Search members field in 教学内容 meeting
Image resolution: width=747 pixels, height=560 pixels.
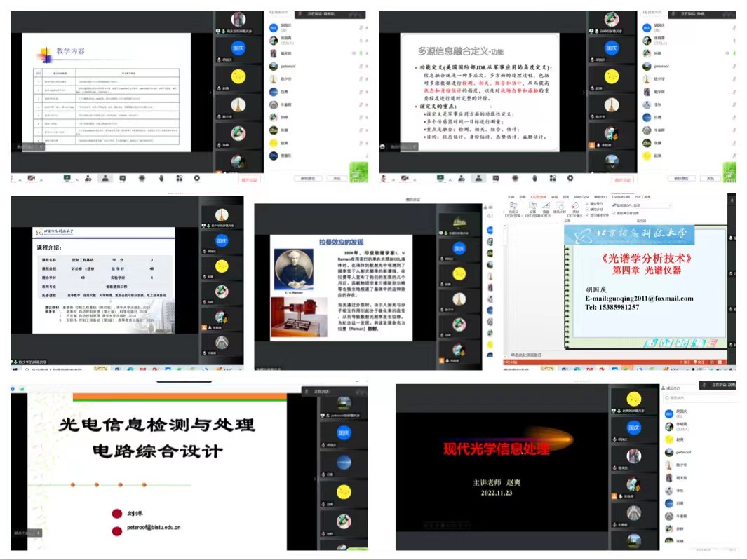pos(280,12)
